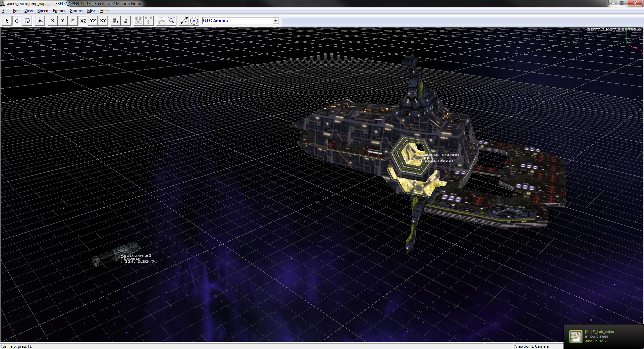Open the Help menu

click(x=104, y=11)
